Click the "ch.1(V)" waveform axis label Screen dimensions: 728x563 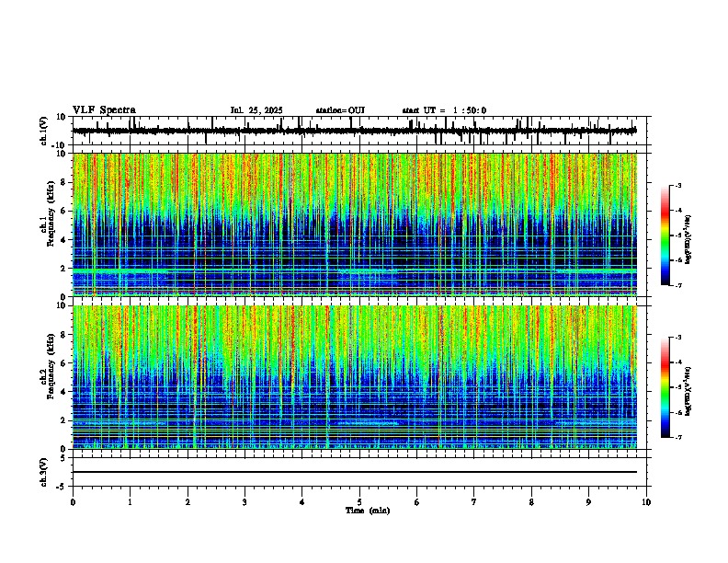[x=44, y=131]
